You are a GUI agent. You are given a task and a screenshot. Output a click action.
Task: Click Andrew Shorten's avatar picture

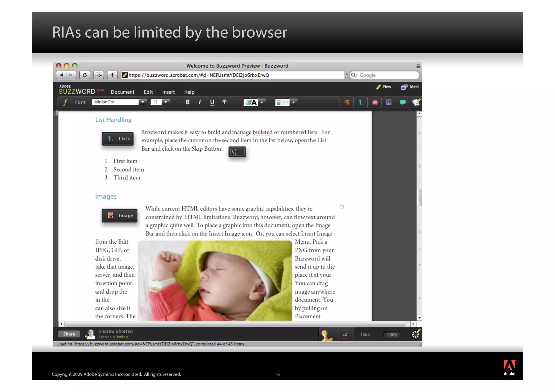91,334
